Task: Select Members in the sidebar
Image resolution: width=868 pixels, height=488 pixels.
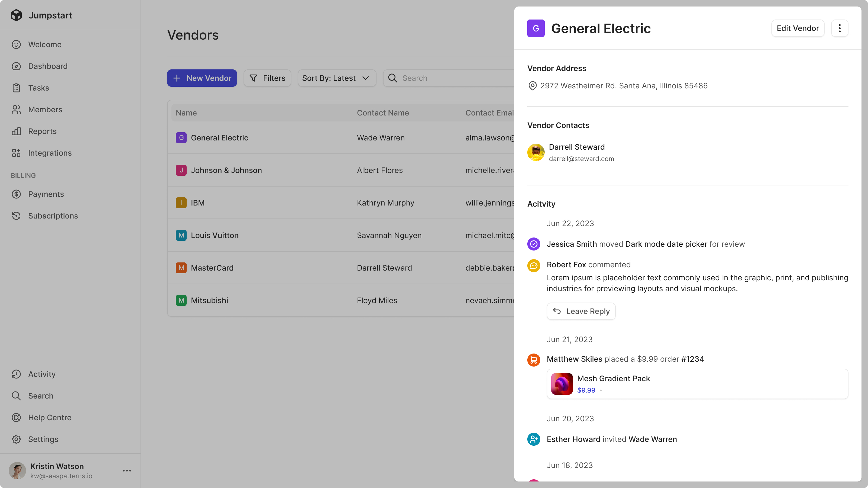Action: click(45, 110)
